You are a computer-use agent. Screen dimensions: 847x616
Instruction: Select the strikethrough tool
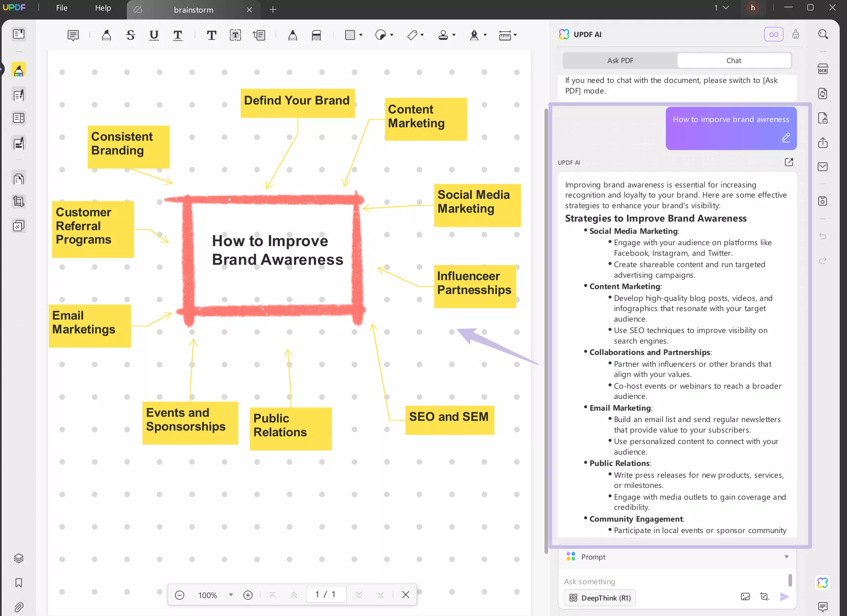coord(131,35)
